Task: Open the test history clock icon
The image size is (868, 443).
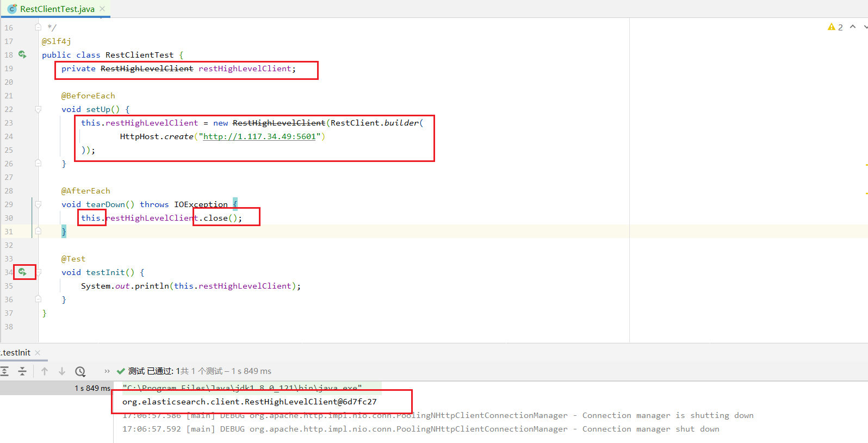Action: 80,371
